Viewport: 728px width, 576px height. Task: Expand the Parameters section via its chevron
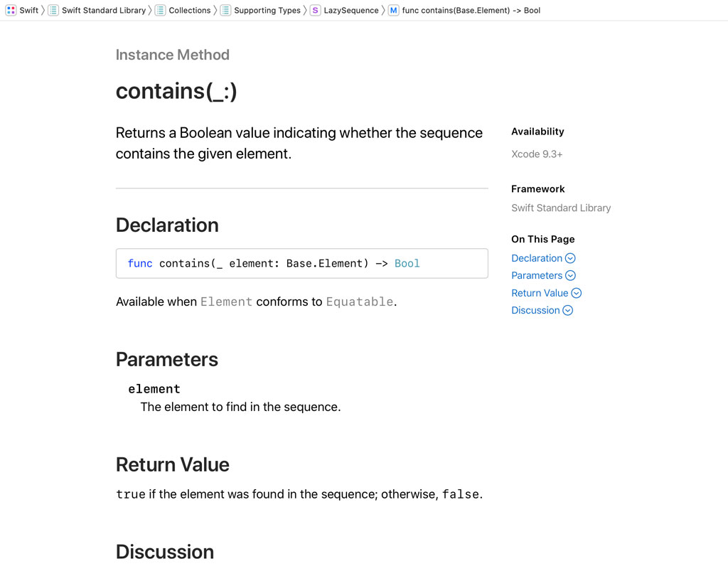[x=570, y=275]
